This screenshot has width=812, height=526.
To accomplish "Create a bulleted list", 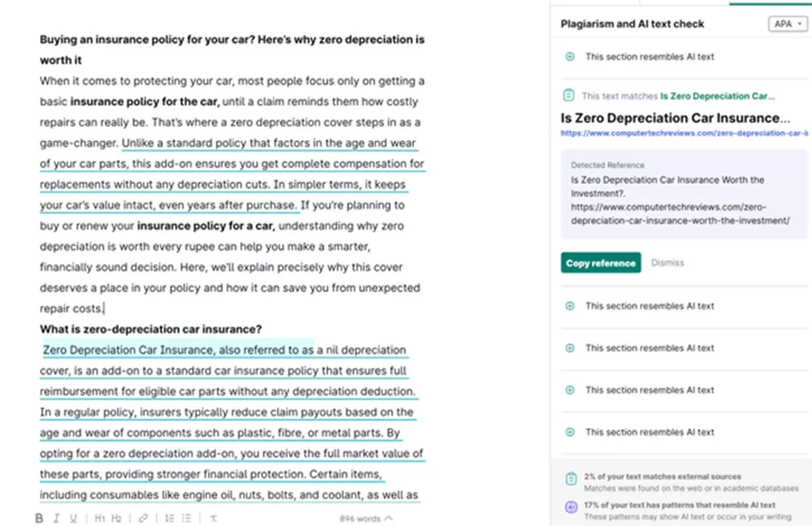I will [186, 519].
